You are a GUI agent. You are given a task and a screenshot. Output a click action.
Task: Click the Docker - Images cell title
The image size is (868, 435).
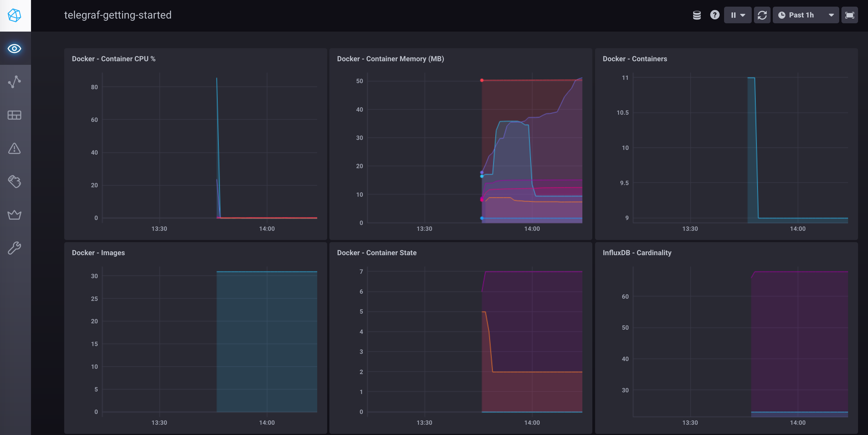point(98,253)
